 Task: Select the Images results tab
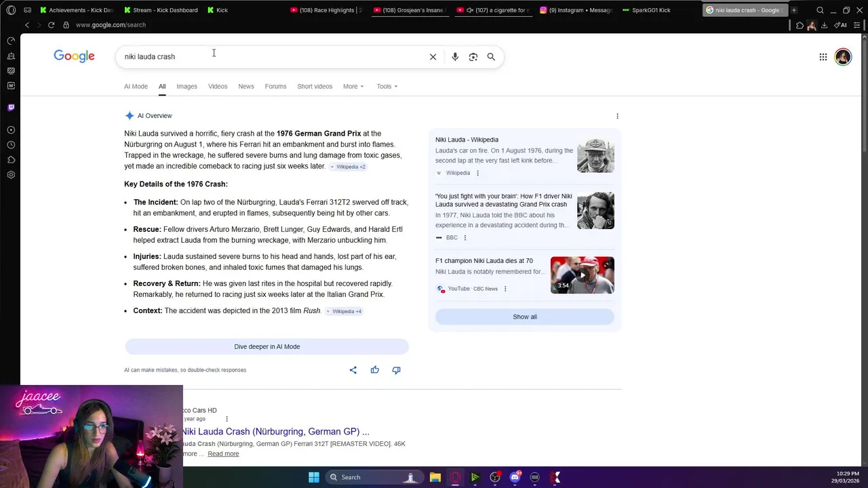(x=186, y=86)
